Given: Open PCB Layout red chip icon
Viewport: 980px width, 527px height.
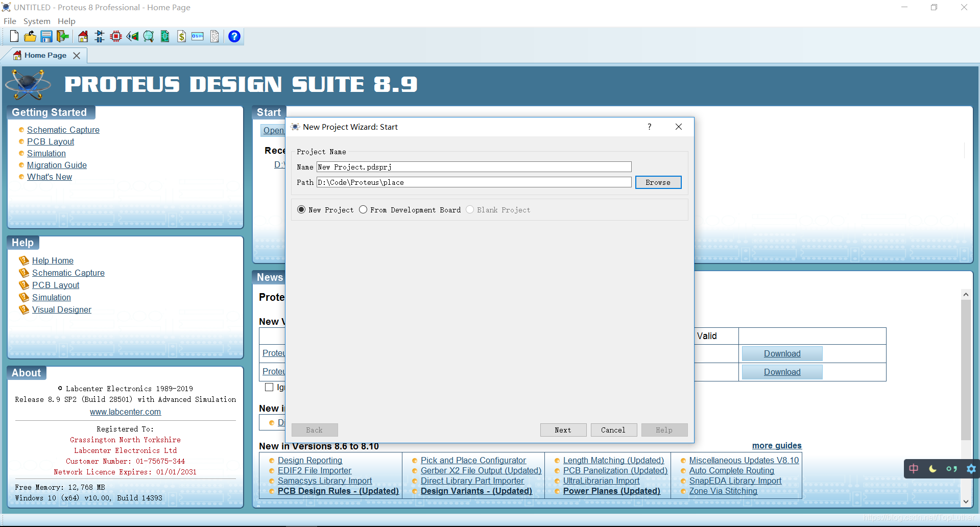Looking at the screenshot, I should (x=116, y=36).
